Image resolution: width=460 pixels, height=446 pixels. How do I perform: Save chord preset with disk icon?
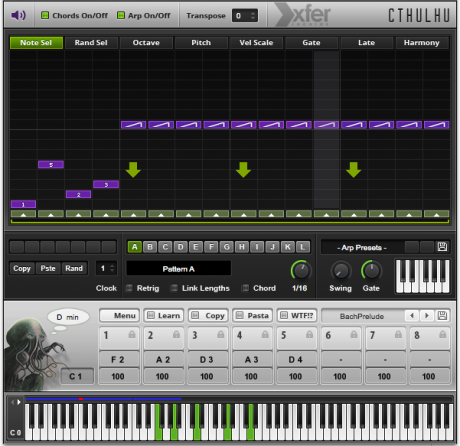click(x=442, y=315)
